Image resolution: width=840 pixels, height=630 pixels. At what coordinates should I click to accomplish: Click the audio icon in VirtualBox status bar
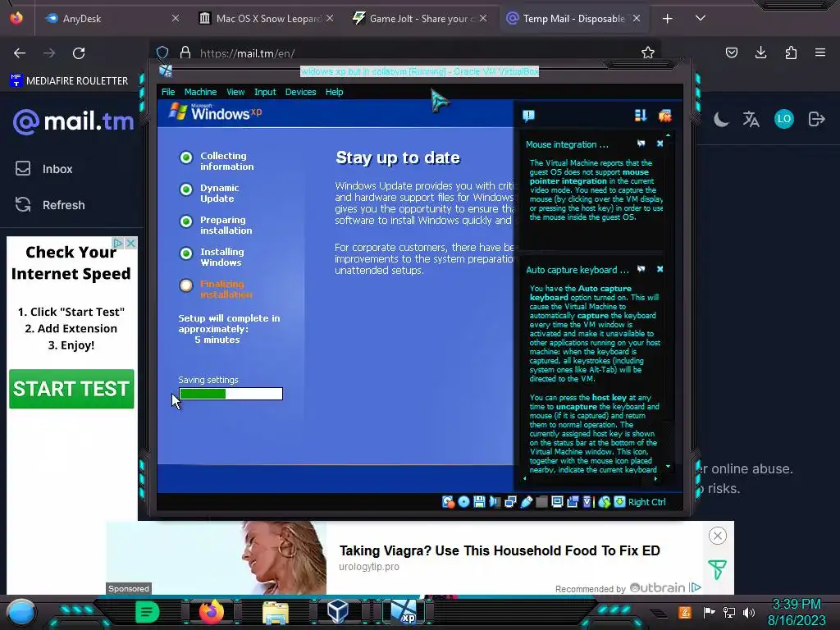(x=495, y=502)
